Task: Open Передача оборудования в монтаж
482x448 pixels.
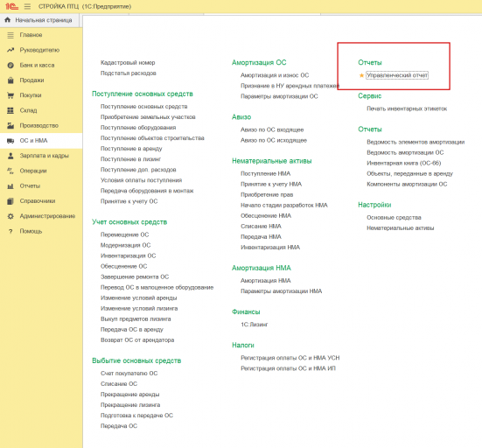Action: tap(147, 191)
